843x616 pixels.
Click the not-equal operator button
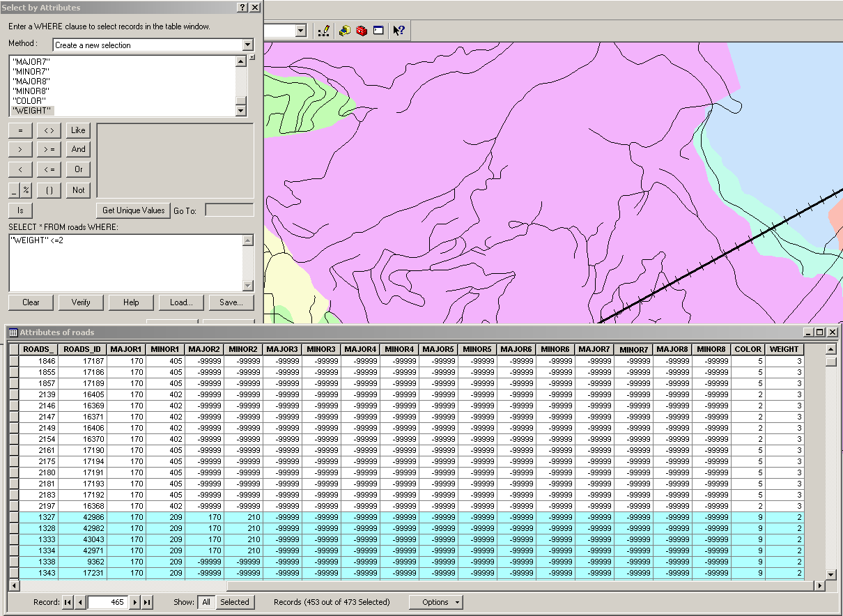click(x=49, y=130)
